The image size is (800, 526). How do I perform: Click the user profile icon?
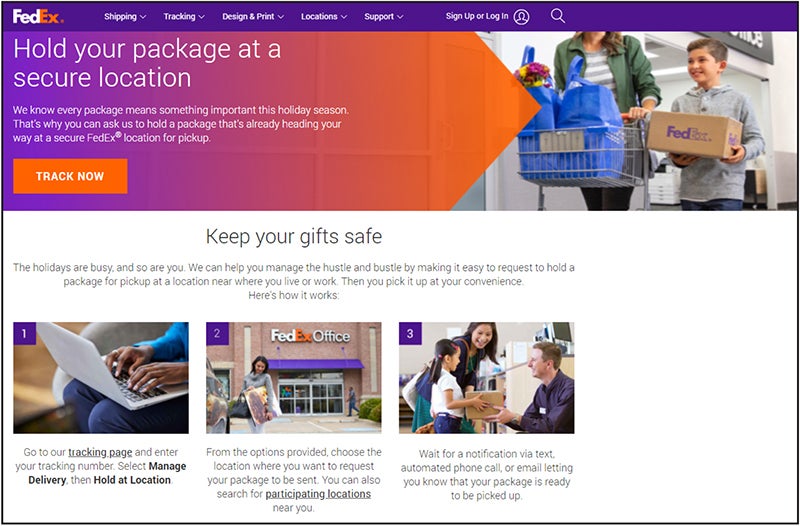(521, 17)
